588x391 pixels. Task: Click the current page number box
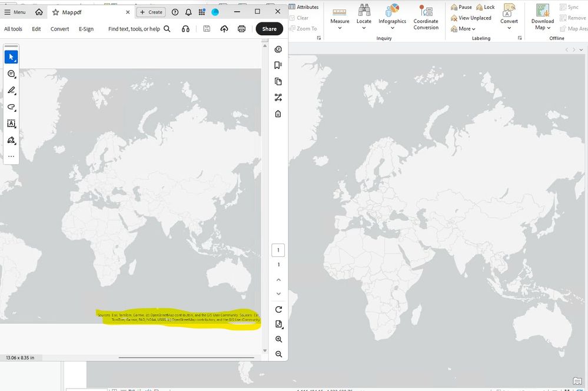(x=278, y=250)
